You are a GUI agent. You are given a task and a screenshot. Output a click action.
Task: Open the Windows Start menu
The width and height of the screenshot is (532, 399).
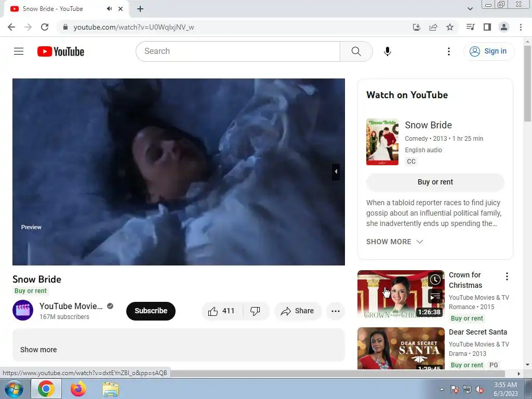pos(14,389)
